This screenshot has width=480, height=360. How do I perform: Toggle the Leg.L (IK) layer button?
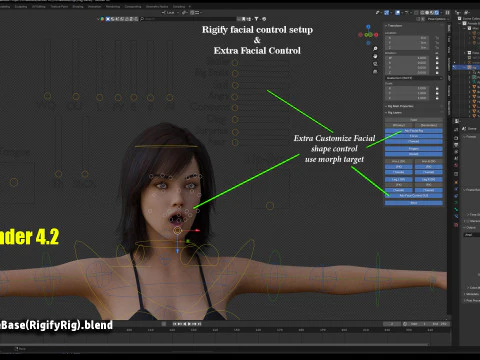click(x=399, y=179)
